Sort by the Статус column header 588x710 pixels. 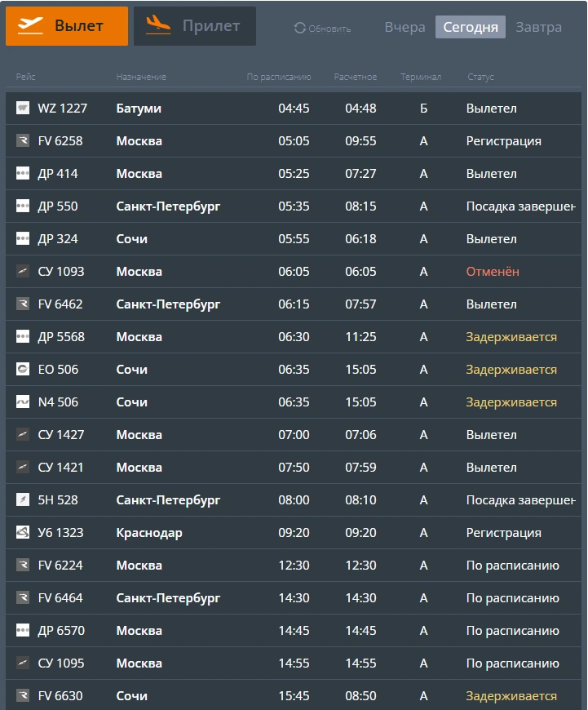480,77
